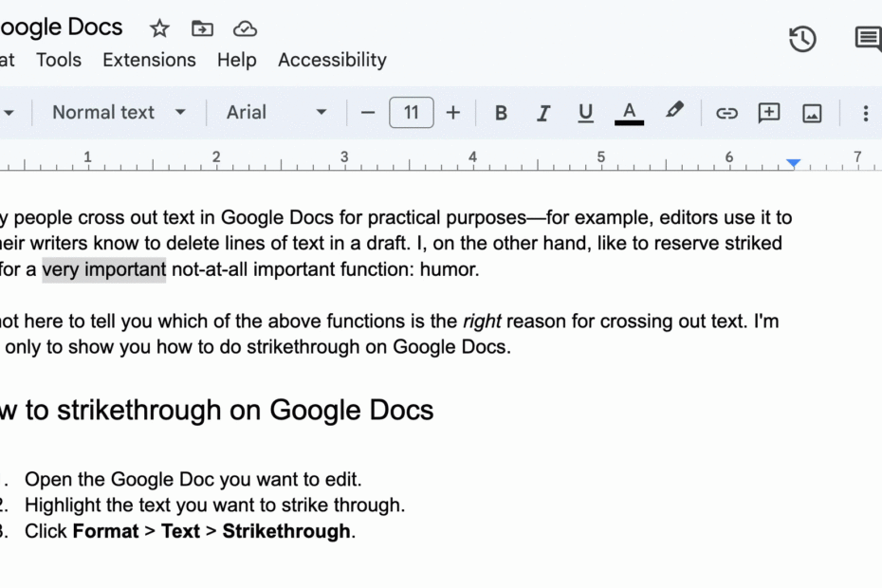The width and height of the screenshot is (882, 588).
Task: Click list item "Highlight the text you want to strike through."
Action: click(x=215, y=505)
